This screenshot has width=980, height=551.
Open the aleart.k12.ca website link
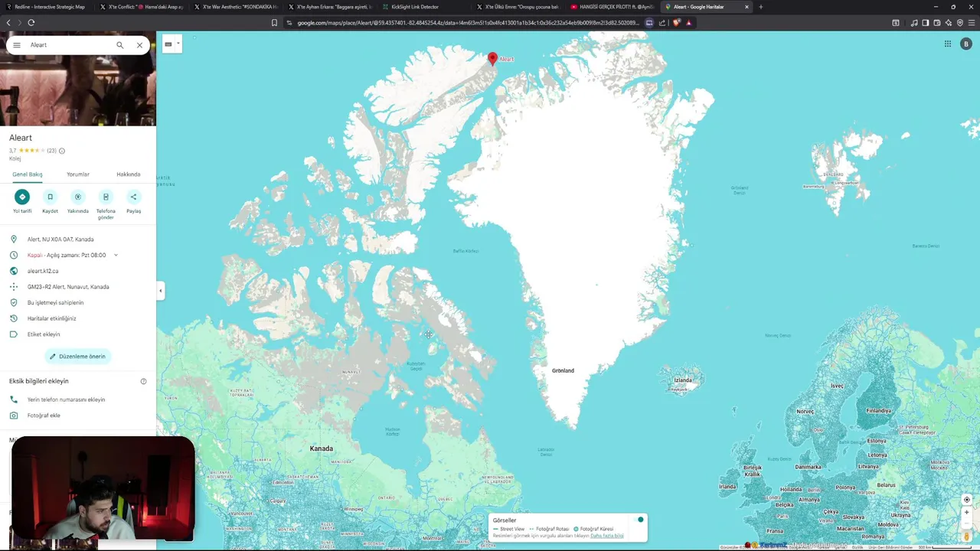(43, 271)
